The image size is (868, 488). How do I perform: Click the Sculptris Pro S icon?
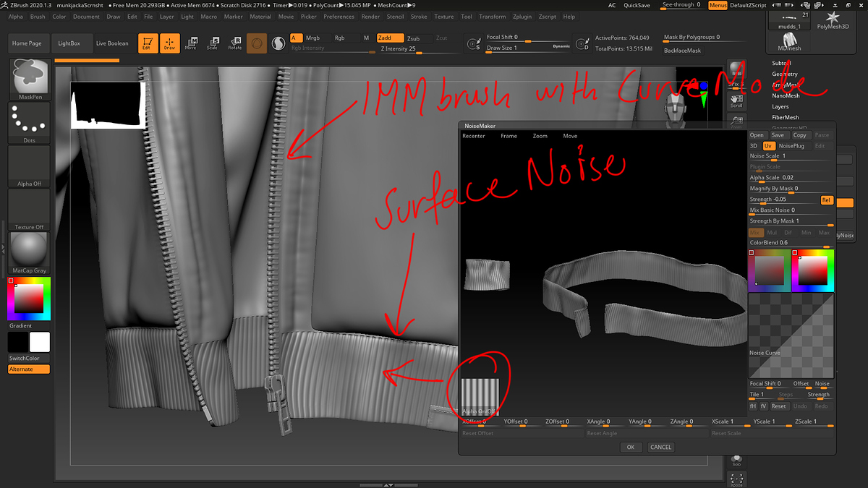point(278,43)
